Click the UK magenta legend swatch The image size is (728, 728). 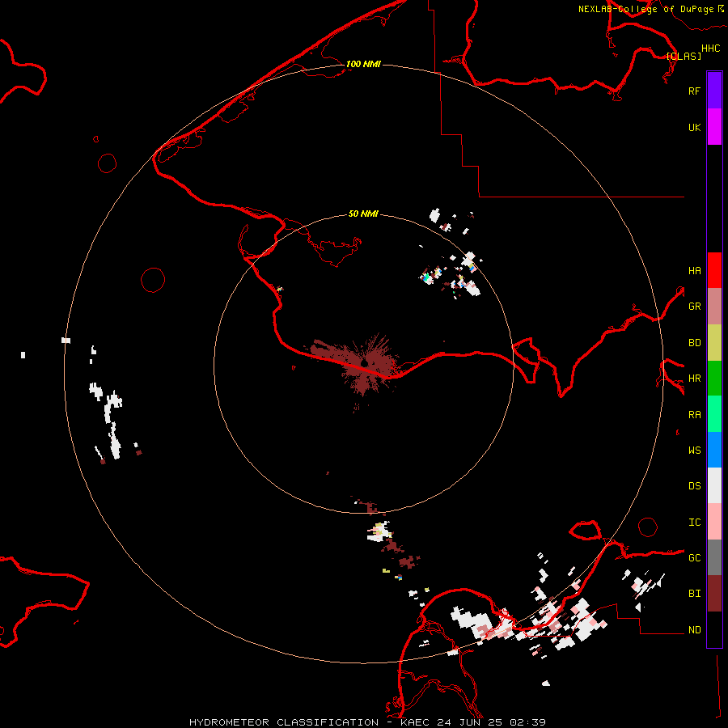714,127
